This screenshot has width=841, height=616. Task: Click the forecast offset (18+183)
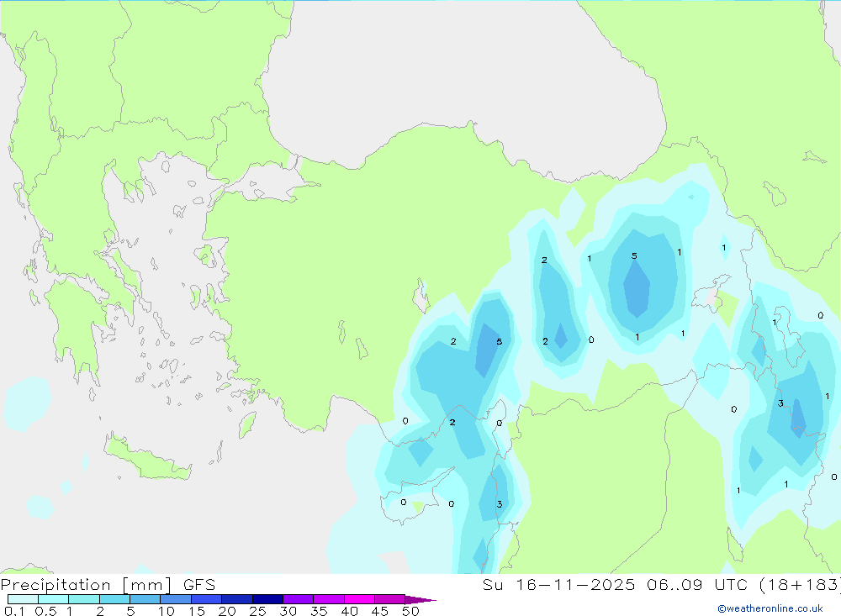coord(801,585)
